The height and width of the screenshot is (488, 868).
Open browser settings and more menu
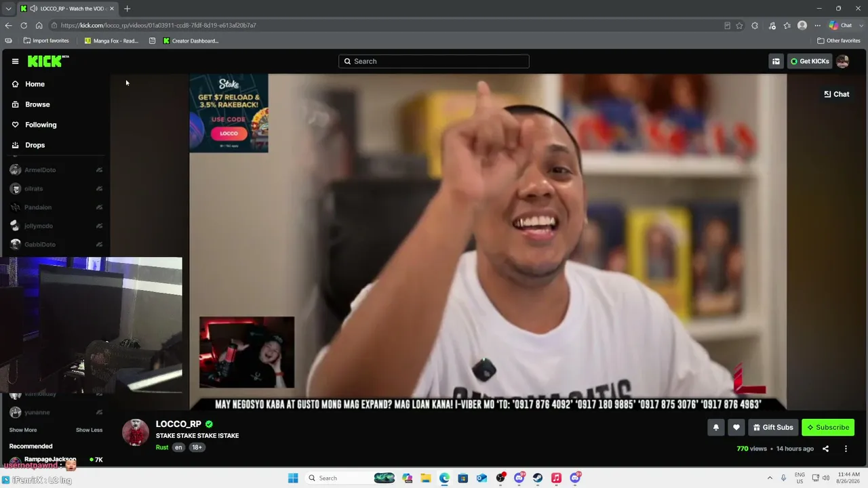tap(816, 26)
